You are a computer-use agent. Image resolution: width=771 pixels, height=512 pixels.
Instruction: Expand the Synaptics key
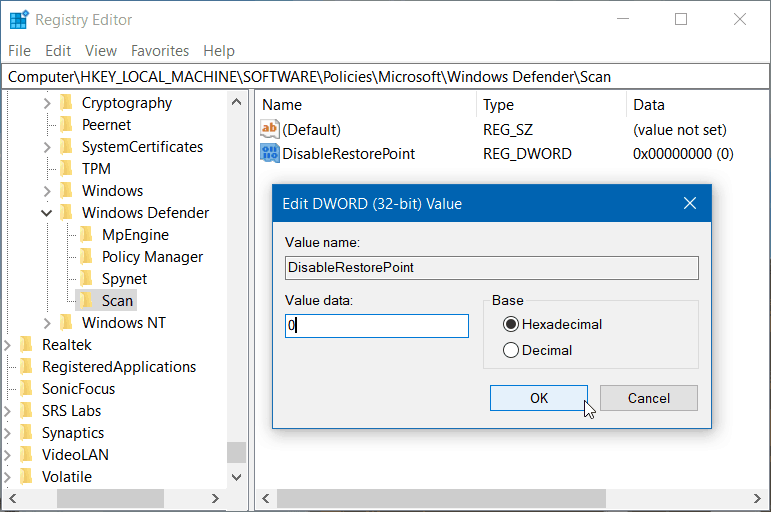click(x=7, y=433)
